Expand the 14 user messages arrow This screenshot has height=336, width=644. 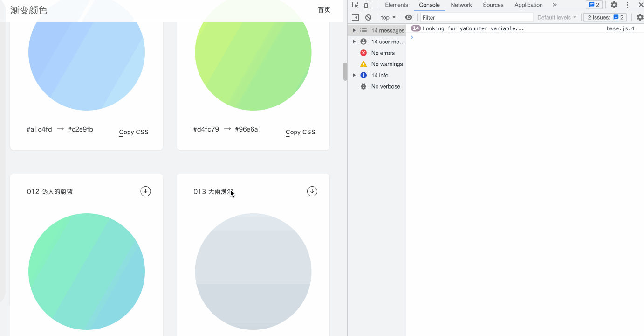tap(354, 42)
